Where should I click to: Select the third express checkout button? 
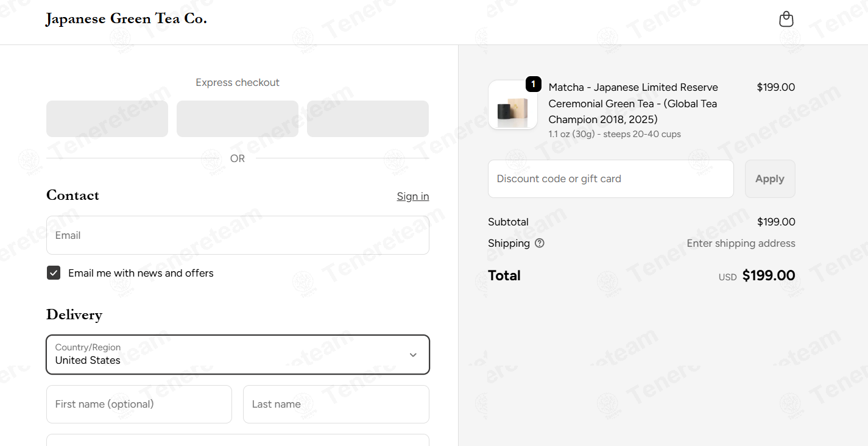tap(368, 119)
